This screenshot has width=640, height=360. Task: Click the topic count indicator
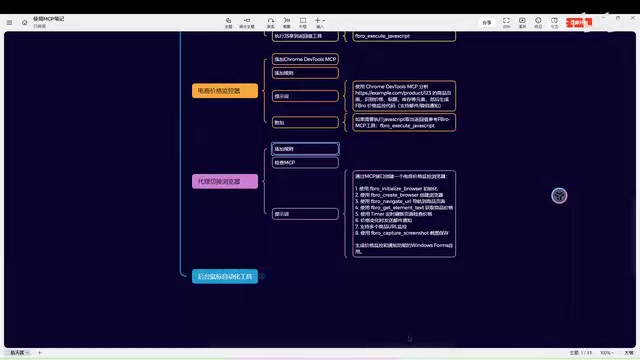tap(581, 353)
